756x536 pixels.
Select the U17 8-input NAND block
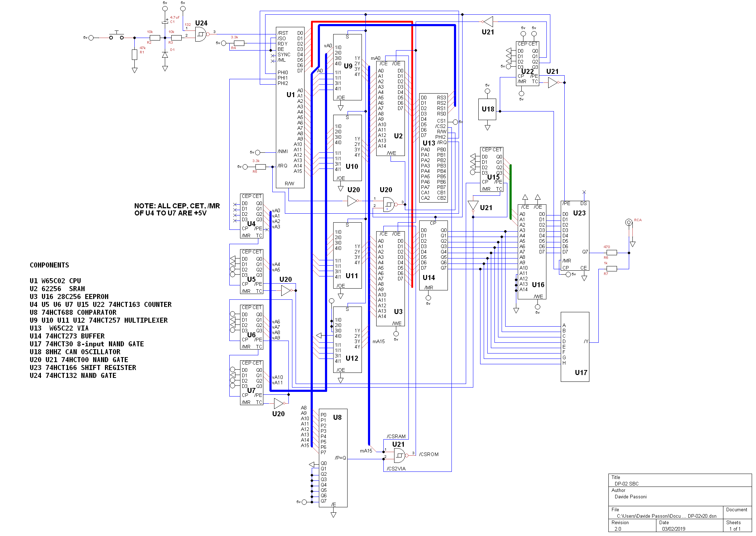575,347
